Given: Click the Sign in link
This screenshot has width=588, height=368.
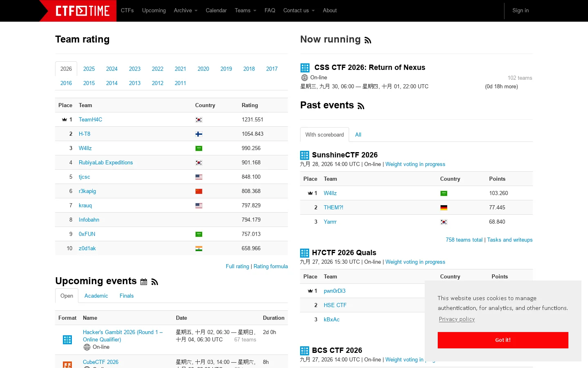Looking at the screenshot, I should 521,11.
